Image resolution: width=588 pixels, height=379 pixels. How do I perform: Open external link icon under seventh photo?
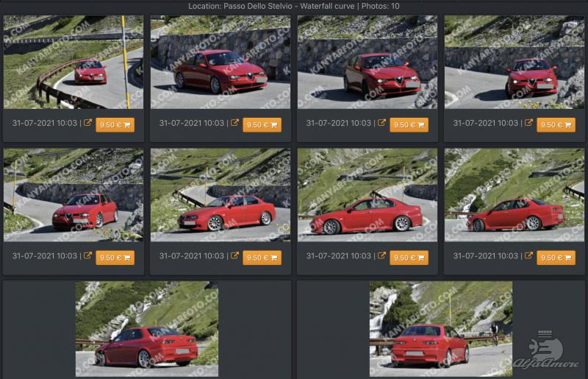pyautogui.click(x=381, y=256)
